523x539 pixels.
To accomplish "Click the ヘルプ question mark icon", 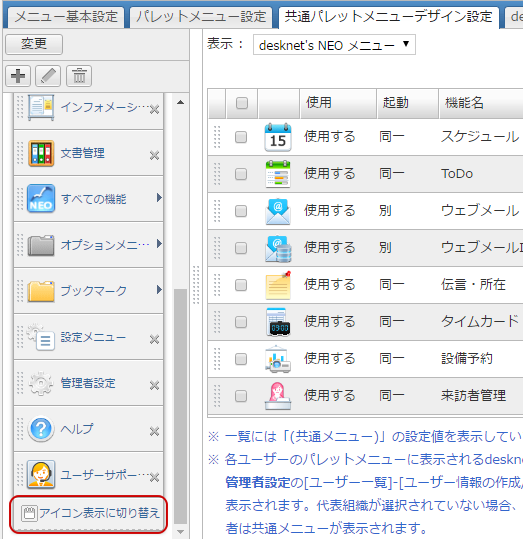I will [x=41, y=429].
